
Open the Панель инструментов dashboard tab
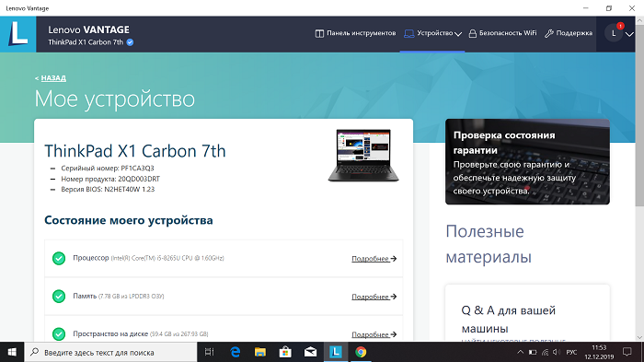click(x=355, y=33)
